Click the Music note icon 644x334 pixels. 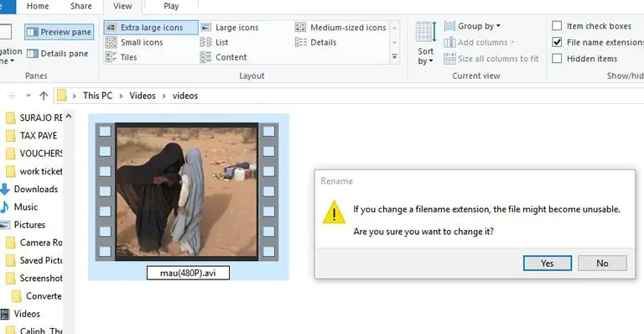tap(5, 207)
